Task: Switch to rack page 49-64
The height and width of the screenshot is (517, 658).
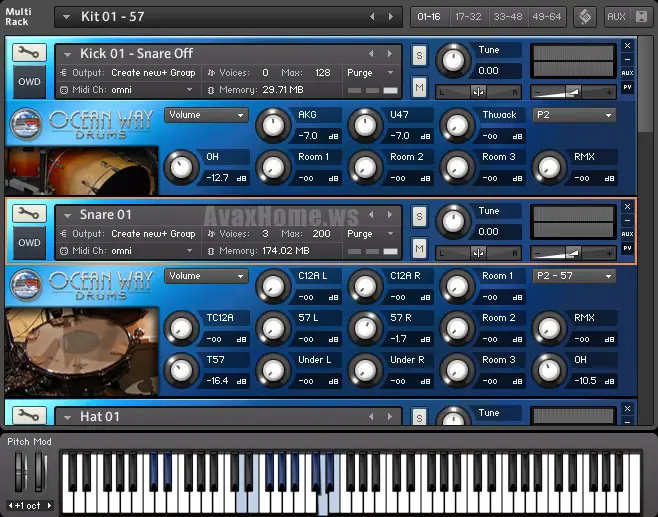Action: [546, 17]
